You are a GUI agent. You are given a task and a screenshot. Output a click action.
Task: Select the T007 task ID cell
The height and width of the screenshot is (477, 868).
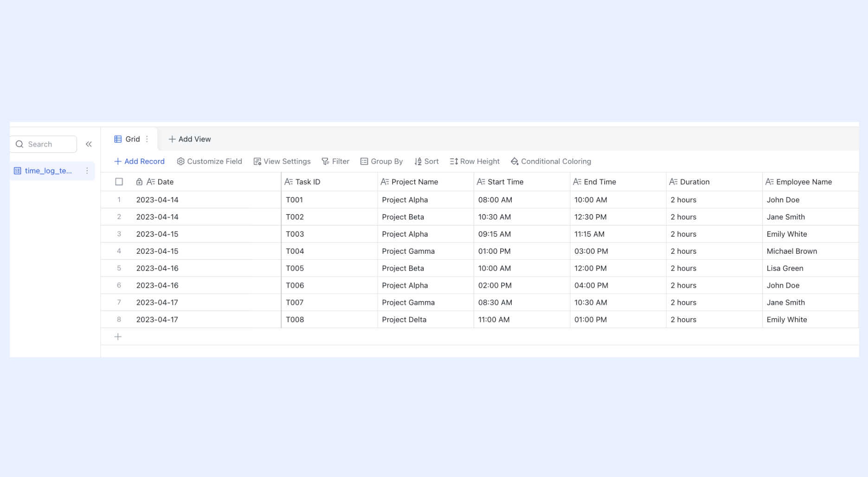point(329,303)
